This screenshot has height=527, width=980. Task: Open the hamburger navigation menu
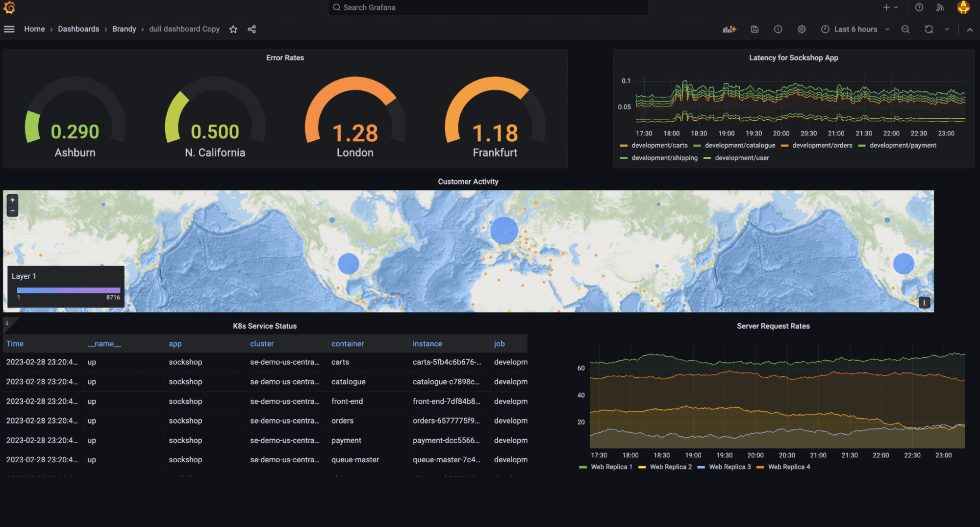pyautogui.click(x=9, y=29)
